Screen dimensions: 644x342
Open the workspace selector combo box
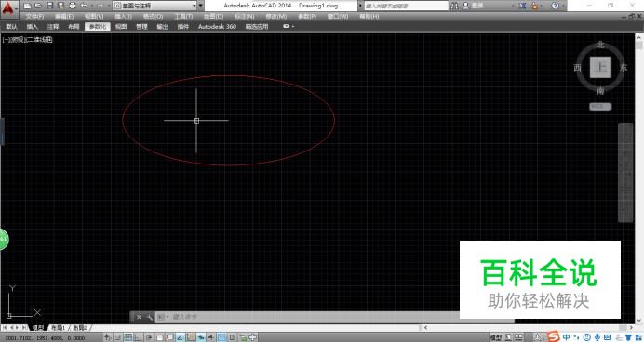pyautogui.click(x=154, y=6)
